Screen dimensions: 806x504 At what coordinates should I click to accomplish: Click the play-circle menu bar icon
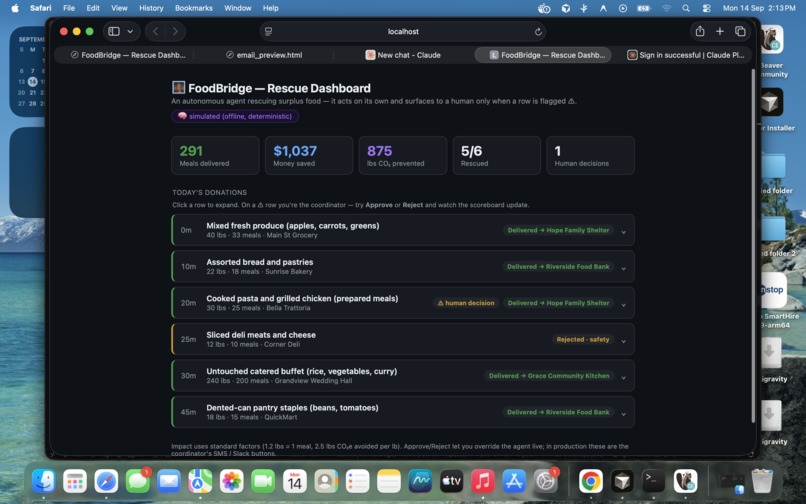[x=622, y=8]
